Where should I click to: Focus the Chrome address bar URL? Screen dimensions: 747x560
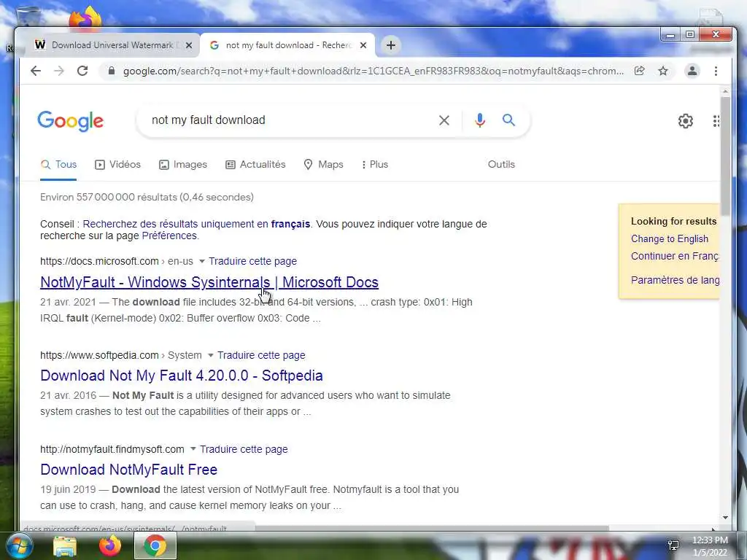click(373, 71)
